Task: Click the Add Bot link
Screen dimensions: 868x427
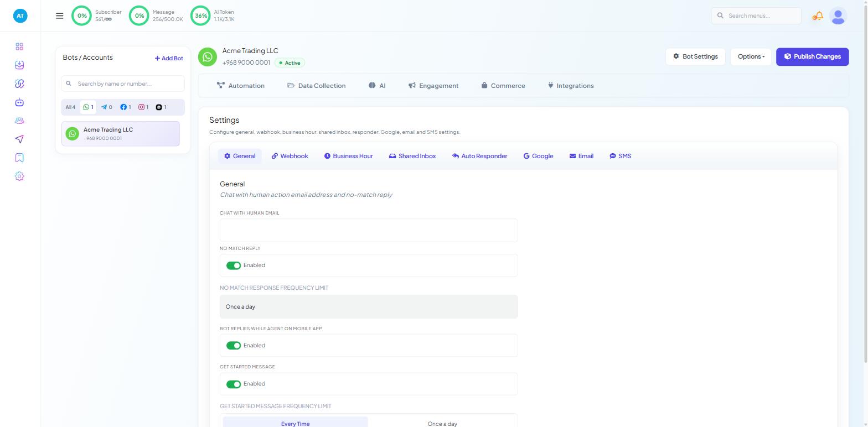Action: pyautogui.click(x=169, y=58)
